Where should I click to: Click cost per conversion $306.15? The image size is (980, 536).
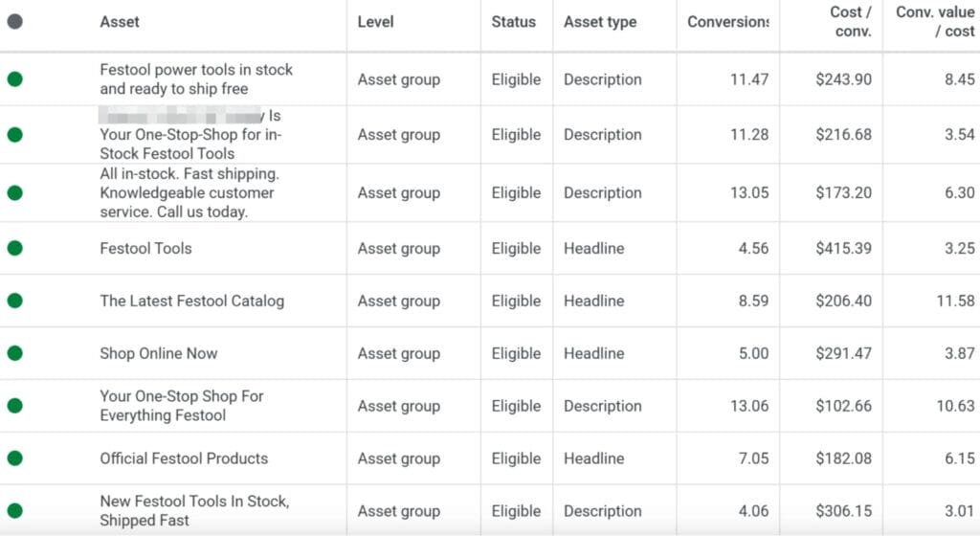843,510
